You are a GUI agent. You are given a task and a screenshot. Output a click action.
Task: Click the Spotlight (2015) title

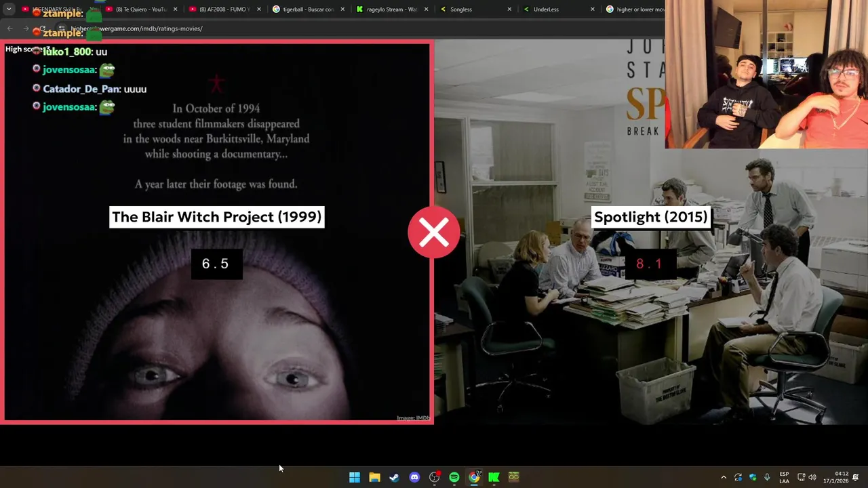[x=651, y=217]
